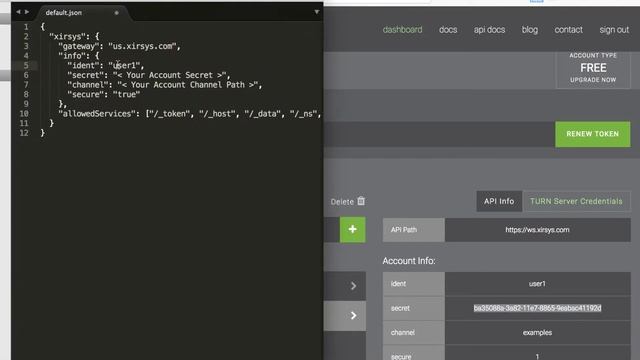Click the highlighted secret key value
The image size is (640, 360).
[537, 308]
